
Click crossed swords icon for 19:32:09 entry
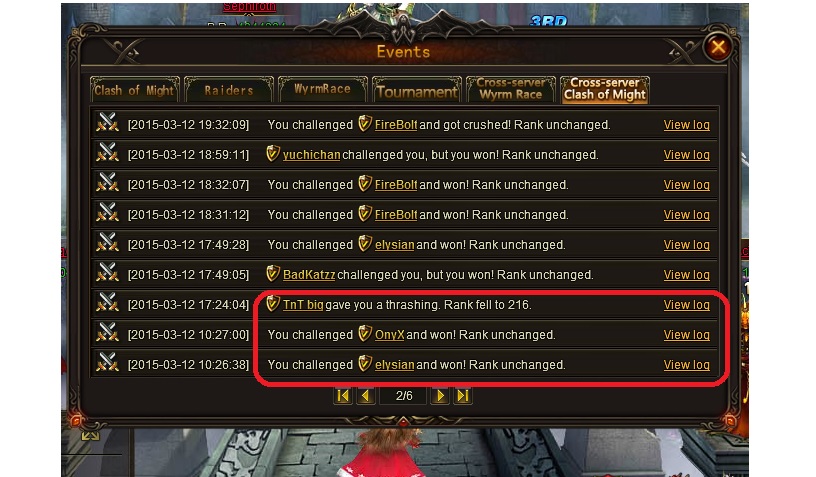pos(108,123)
